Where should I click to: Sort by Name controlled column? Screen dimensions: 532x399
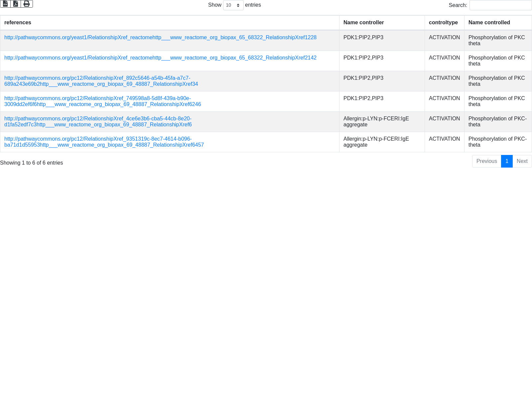coord(489,23)
